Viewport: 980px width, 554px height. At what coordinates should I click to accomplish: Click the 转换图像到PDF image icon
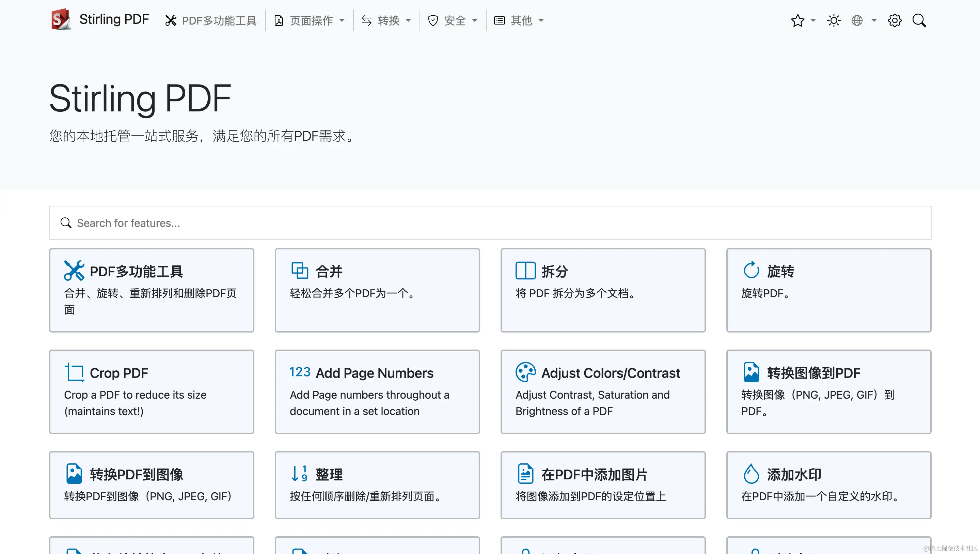751,372
